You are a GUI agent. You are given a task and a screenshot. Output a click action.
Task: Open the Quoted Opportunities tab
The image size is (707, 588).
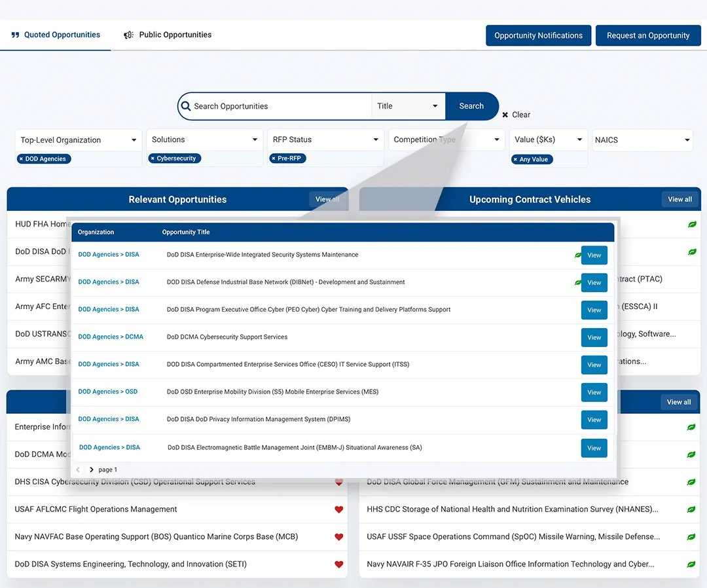point(56,35)
